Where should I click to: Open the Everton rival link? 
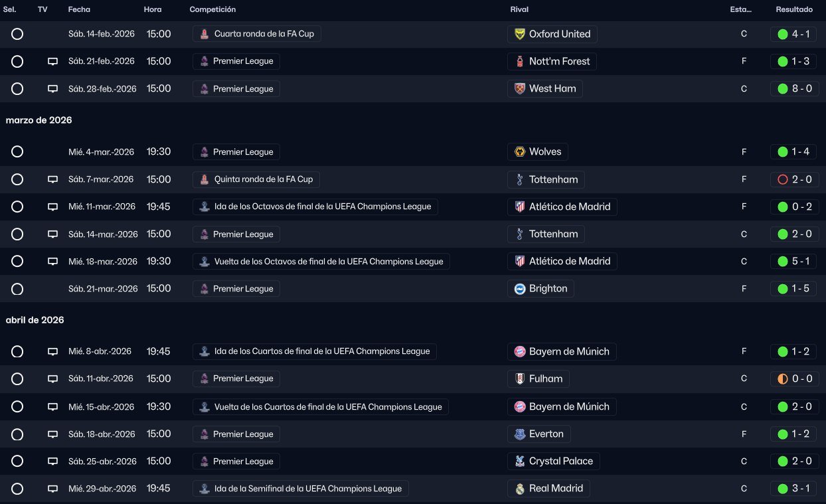545,434
